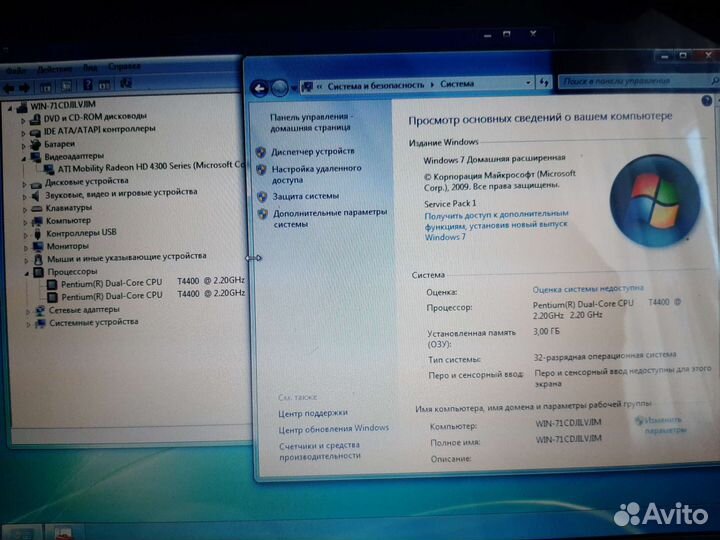Click the Windows 7 Домашняя расширенная text
720x540 pixels.
click(494, 159)
